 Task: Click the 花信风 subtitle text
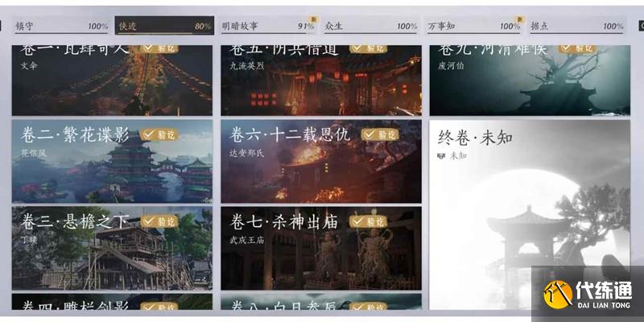(x=34, y=153)
